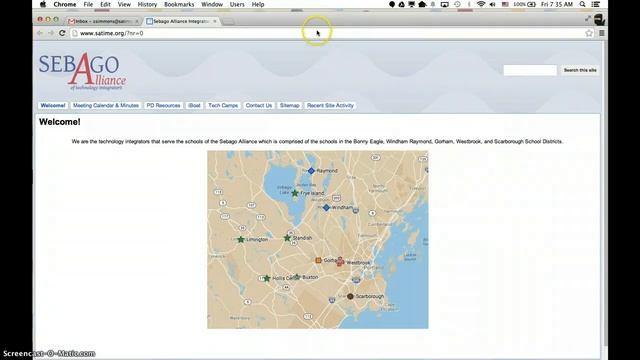This screenshot has width=640, height=360.
Task: Reload the page
Action: (62, 33)
